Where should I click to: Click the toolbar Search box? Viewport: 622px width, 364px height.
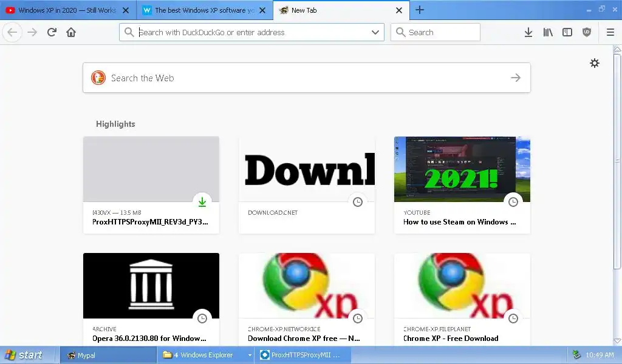[x=435, y=32]
